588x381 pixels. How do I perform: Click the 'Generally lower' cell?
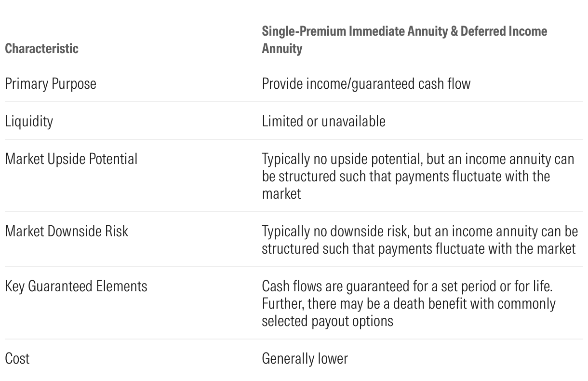[305, 358]
